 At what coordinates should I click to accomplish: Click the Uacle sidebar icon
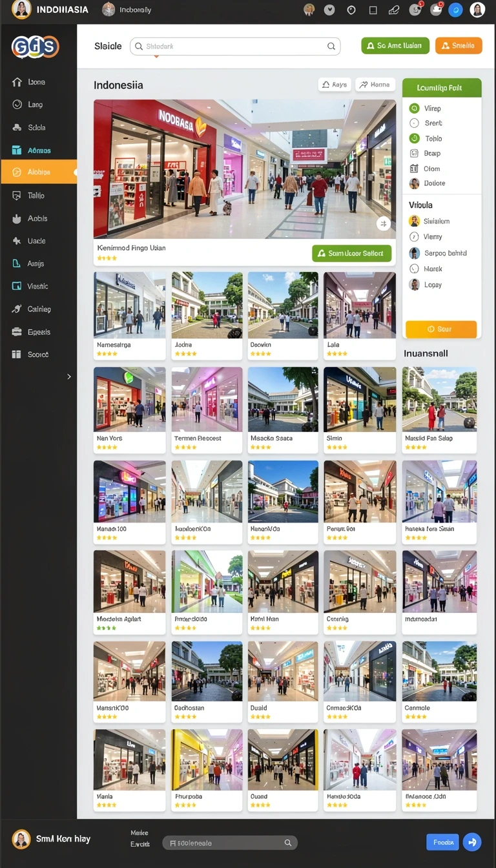point(17,241)
